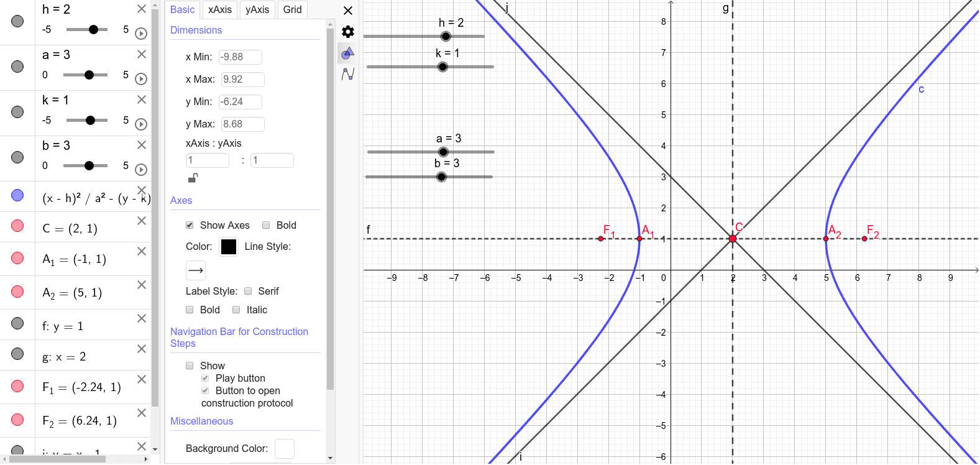
Task: Enable the Italic label style checkbox
Action: pyautogui.click(x=236, y=310)
